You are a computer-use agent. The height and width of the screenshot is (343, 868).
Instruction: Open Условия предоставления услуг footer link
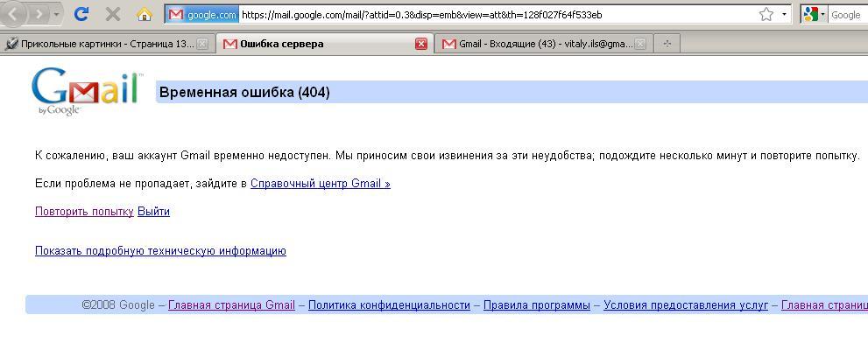[686, 305]
